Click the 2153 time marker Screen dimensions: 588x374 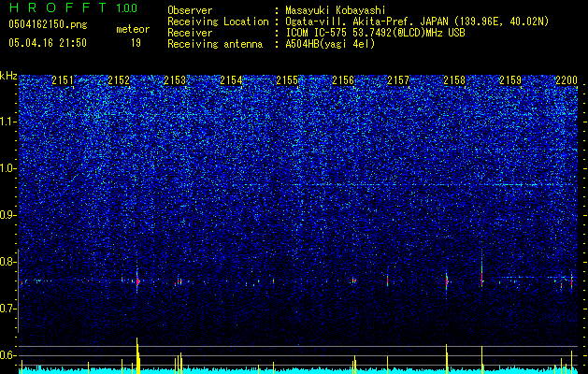[x=175, y=79]
